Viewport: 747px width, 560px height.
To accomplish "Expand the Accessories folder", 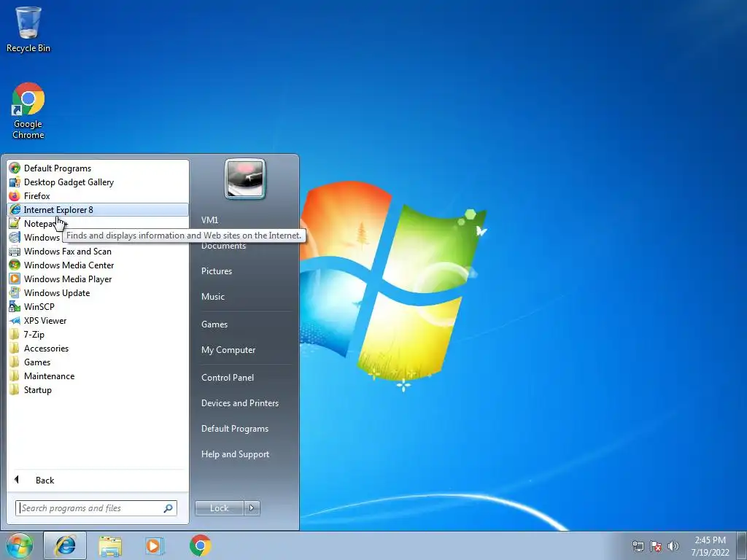I will [98, 348].
